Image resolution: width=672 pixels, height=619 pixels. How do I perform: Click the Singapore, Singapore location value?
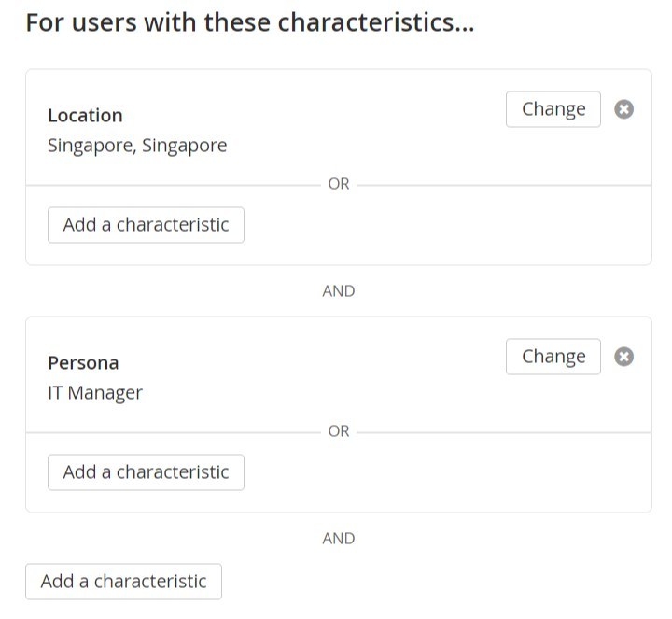[x=137, y=146]
